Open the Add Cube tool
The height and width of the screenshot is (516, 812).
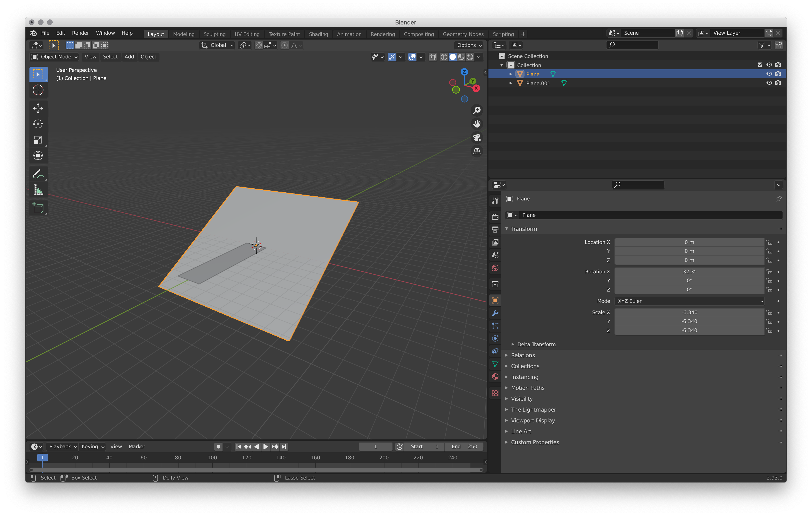point(38,208)
